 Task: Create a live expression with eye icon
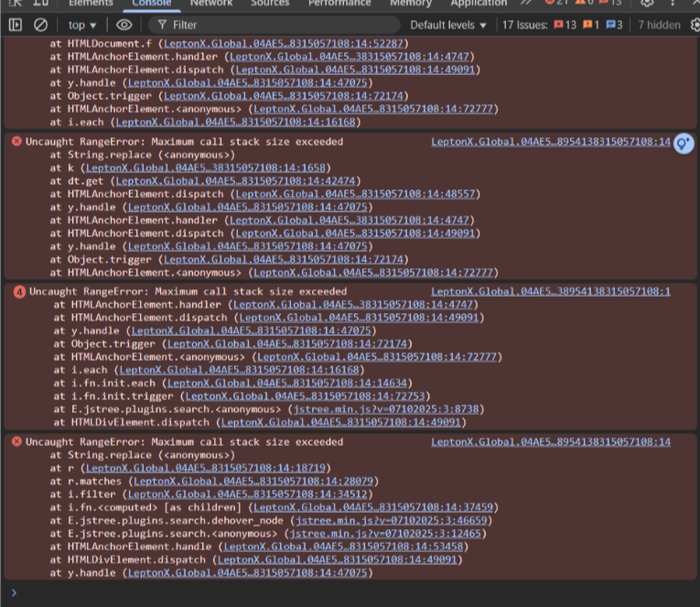point(124,25)
